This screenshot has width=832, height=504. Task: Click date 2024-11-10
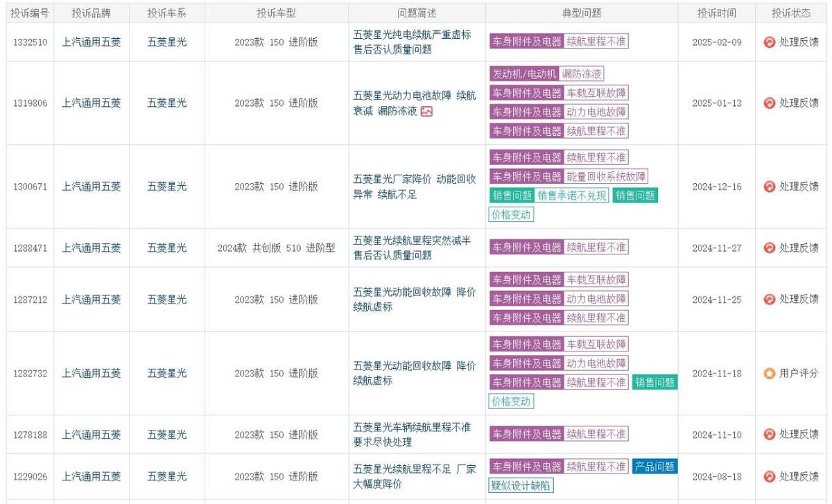click(717, 434)
